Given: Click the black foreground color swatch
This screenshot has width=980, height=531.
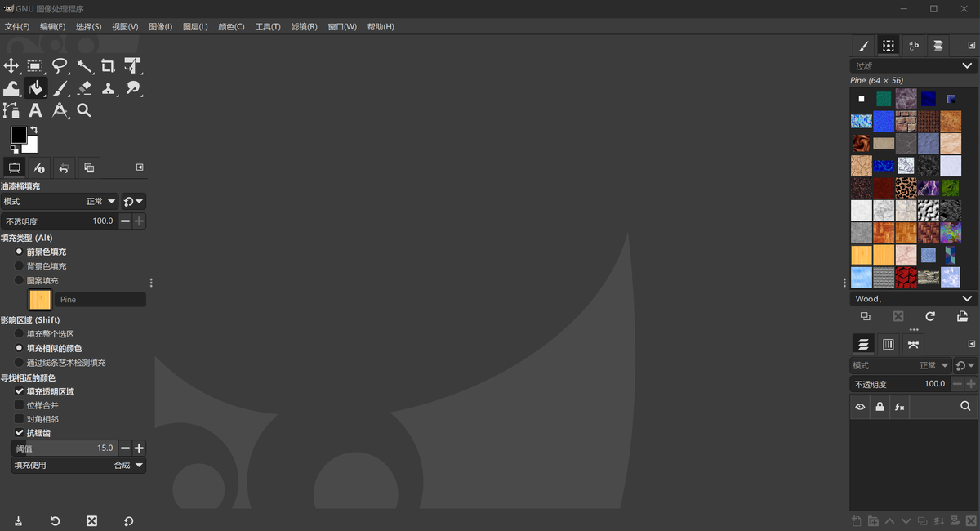Looking at the screenshot, I should click(18, 136).
